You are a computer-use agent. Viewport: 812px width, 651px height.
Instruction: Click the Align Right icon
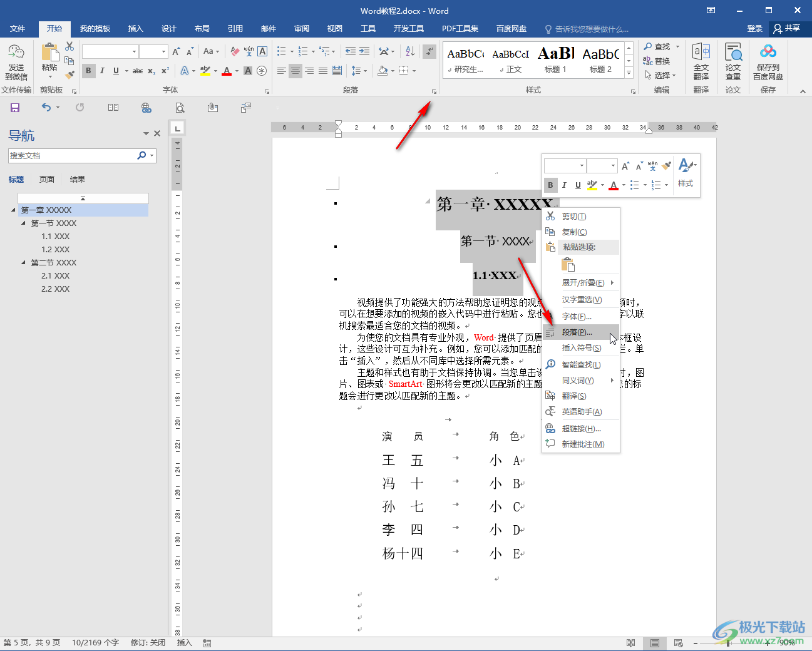309,71
